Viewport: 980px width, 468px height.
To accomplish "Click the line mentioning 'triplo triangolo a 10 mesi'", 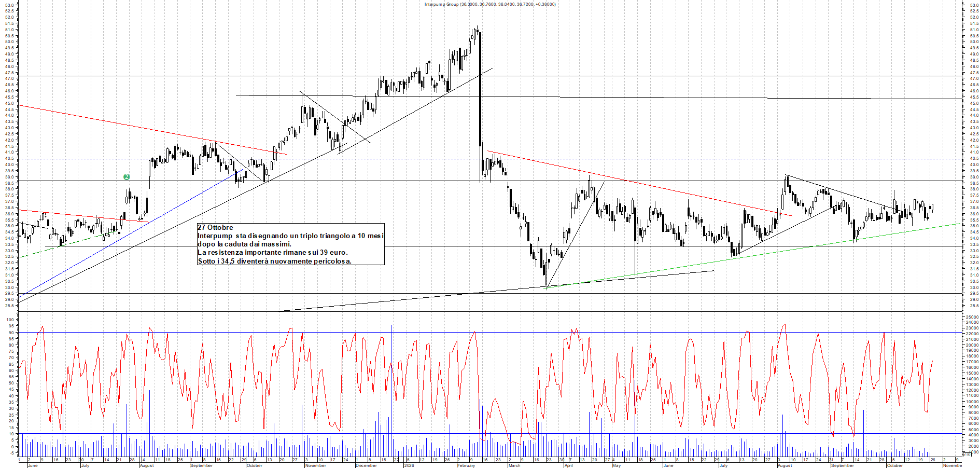I will 290,236.
